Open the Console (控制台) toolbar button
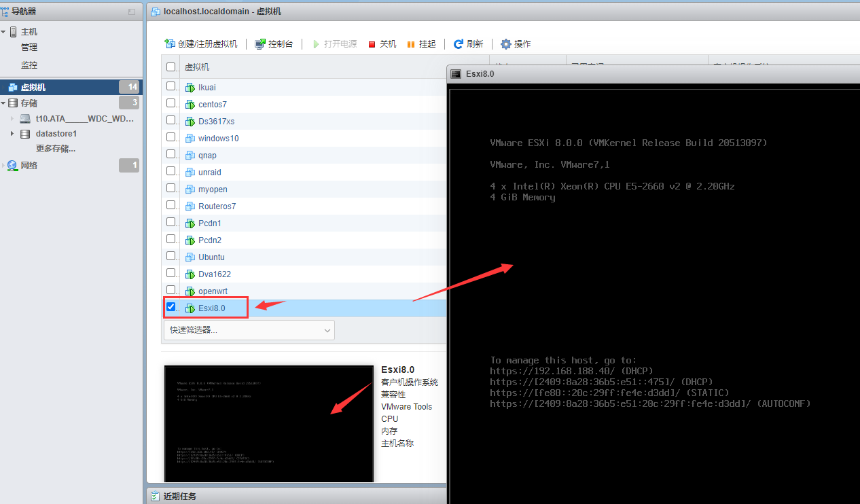The image size is (860, 504). click(274, 43)
